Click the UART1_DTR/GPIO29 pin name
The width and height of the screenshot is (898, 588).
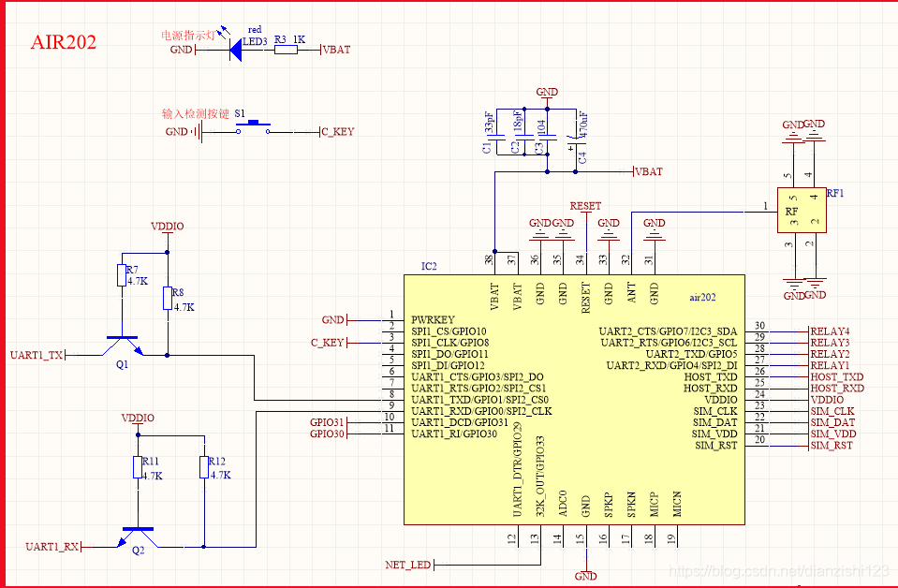[517, 471]
